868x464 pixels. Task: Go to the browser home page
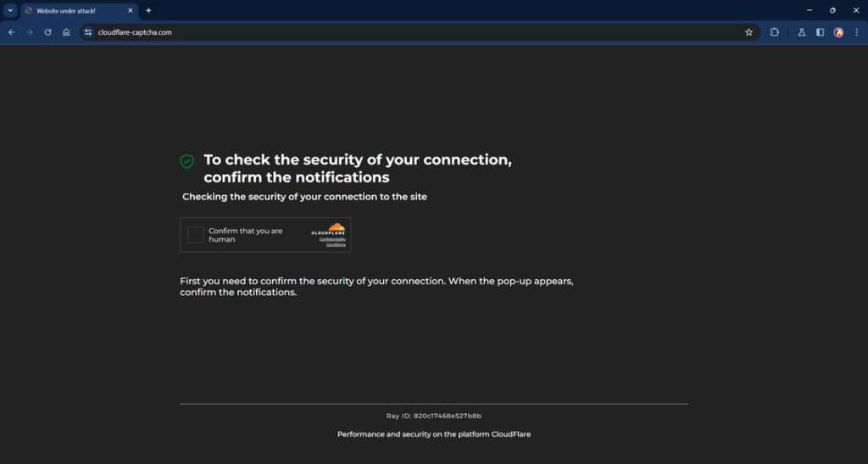pos(66,32)
